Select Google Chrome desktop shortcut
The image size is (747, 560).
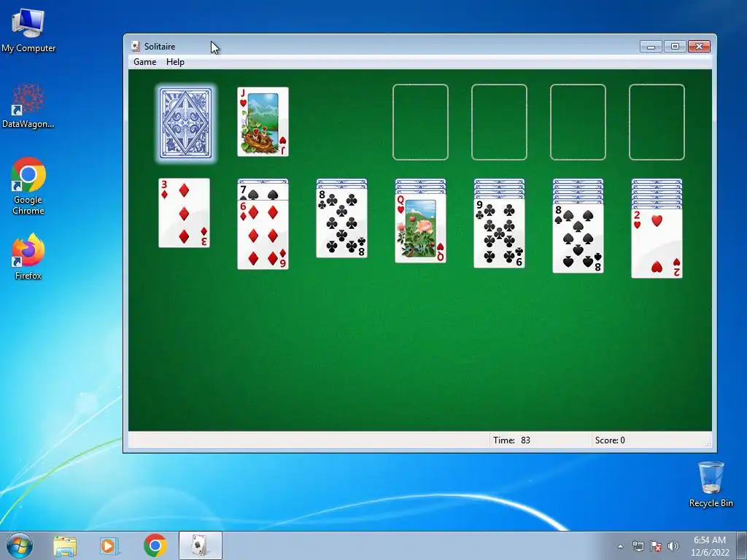click(x=28, y=186)
